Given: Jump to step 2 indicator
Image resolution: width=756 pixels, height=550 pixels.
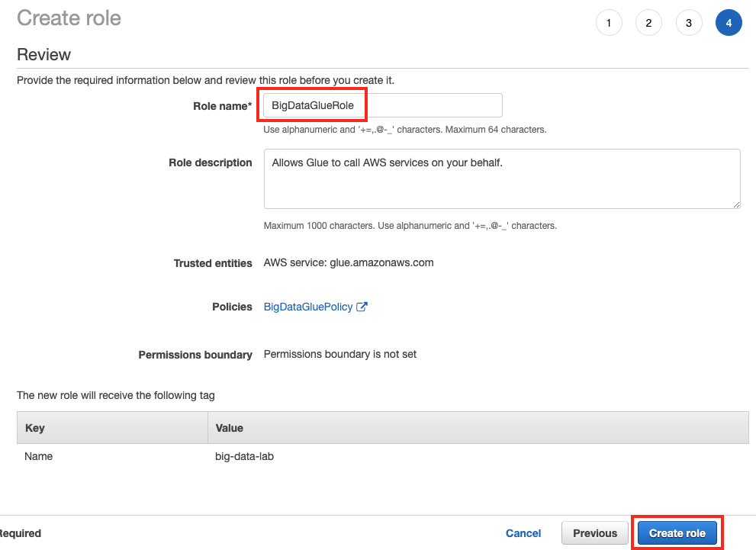Looking at the screenshot, I should (648, 23).
